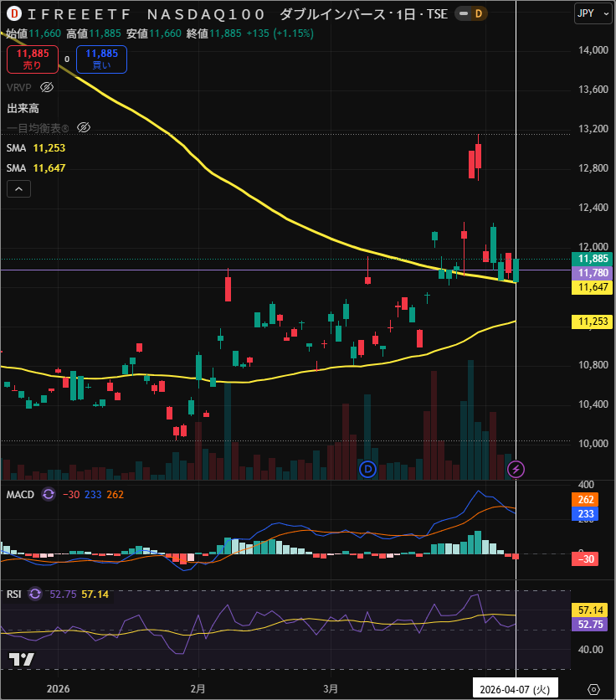616x700 pixels.
Task: Click the TradingView logo in the bottom-left corner
Action: [x=23, y=659]
